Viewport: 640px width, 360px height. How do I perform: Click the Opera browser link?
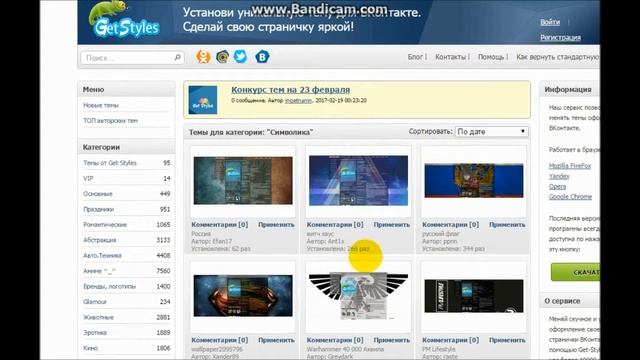(x=557, y=187)
